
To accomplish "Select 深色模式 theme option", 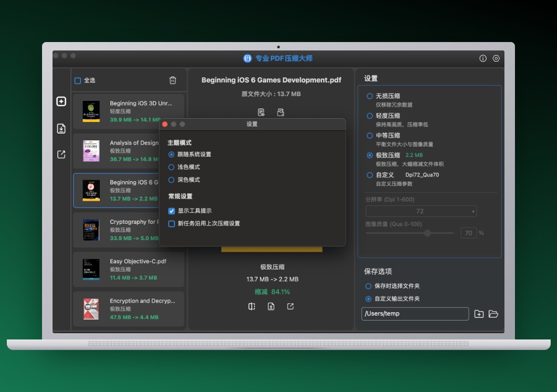I will [171, 180].
